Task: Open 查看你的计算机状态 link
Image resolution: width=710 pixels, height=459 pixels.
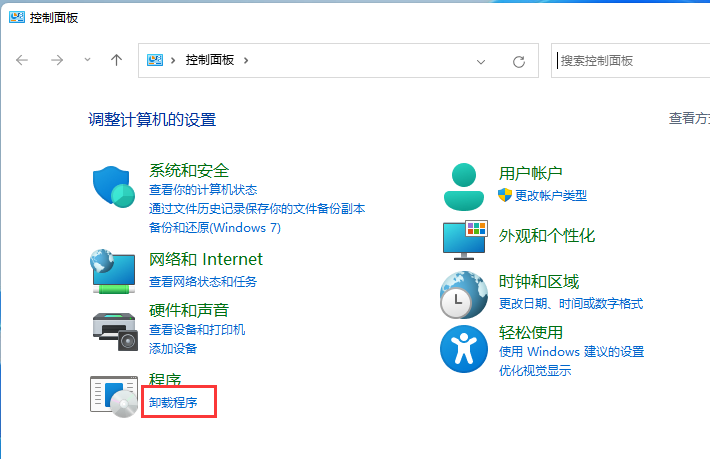Action: pos(203,190)
